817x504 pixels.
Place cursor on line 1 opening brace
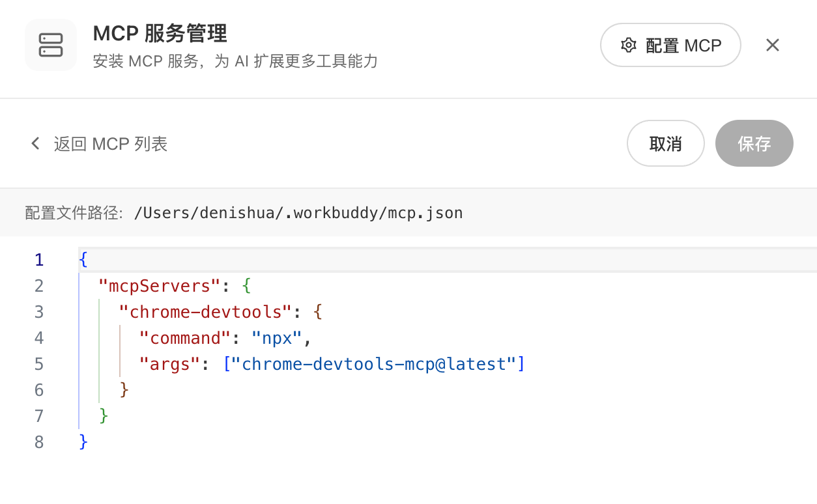pos(82,259)
